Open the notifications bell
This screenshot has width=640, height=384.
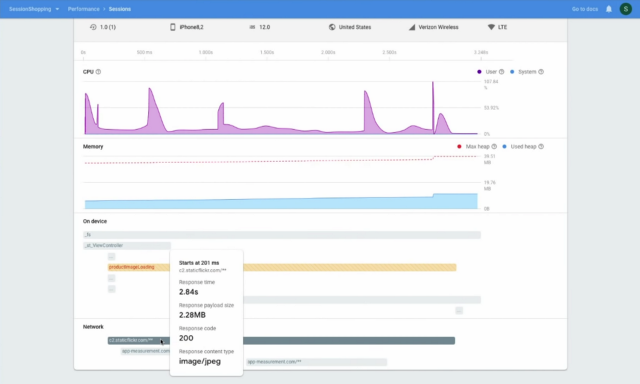pyautogui.click(x=609, y=9)
